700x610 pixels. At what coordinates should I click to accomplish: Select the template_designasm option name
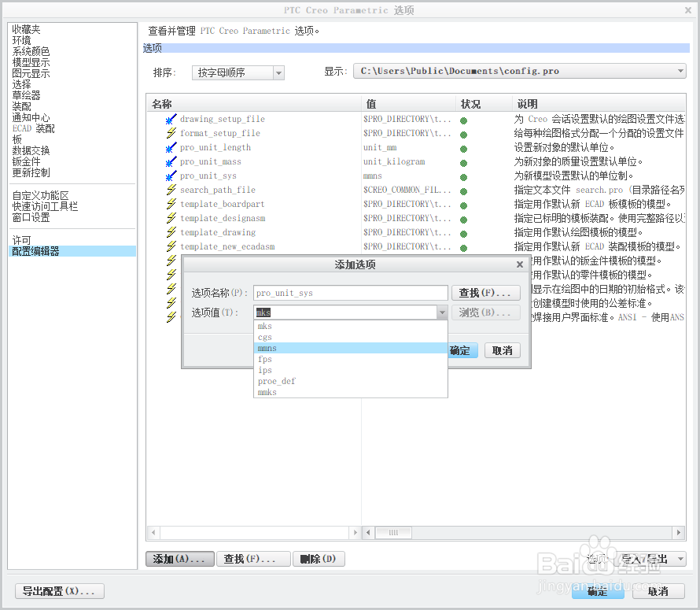(223, 219)
